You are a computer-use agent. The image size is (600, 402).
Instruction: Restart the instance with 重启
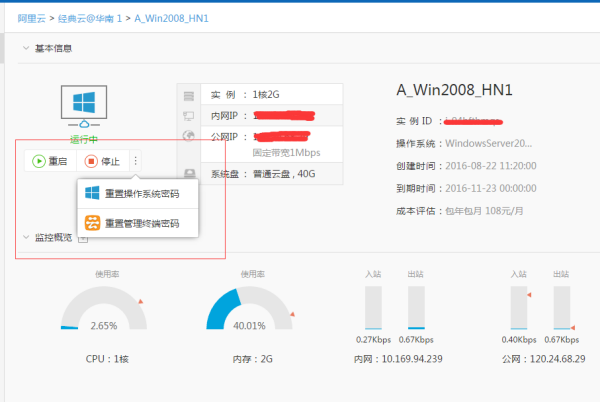[x=50, y=161]
